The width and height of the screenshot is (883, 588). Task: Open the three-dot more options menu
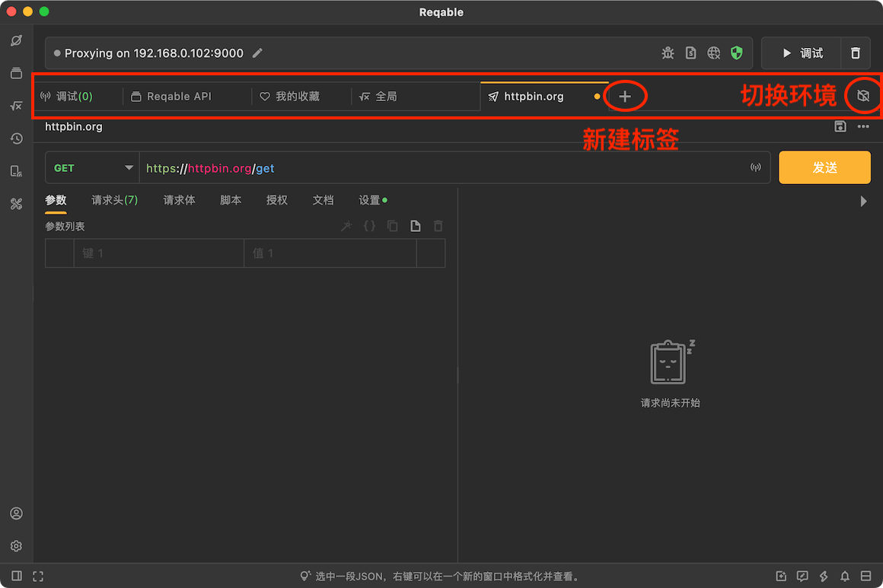tap(863, 126)
